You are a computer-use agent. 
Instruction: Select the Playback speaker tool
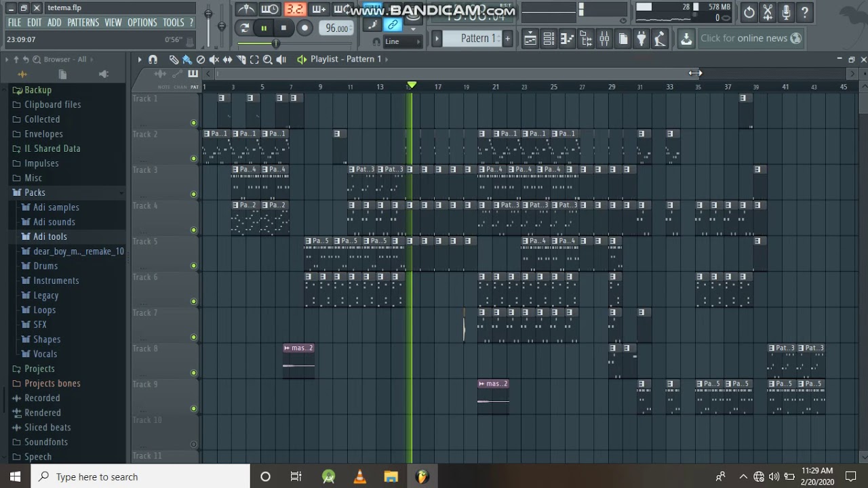pyautogui.click(x=281, y=60)
